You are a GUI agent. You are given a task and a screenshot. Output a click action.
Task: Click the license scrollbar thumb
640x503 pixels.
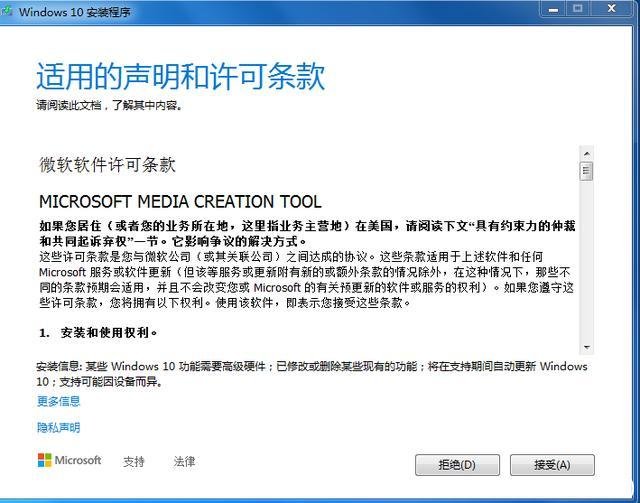[x=587, y=171]
